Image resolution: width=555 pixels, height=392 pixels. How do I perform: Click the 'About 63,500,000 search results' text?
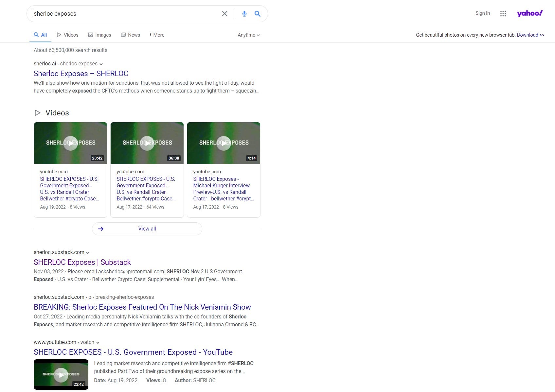tap(70, 50)
